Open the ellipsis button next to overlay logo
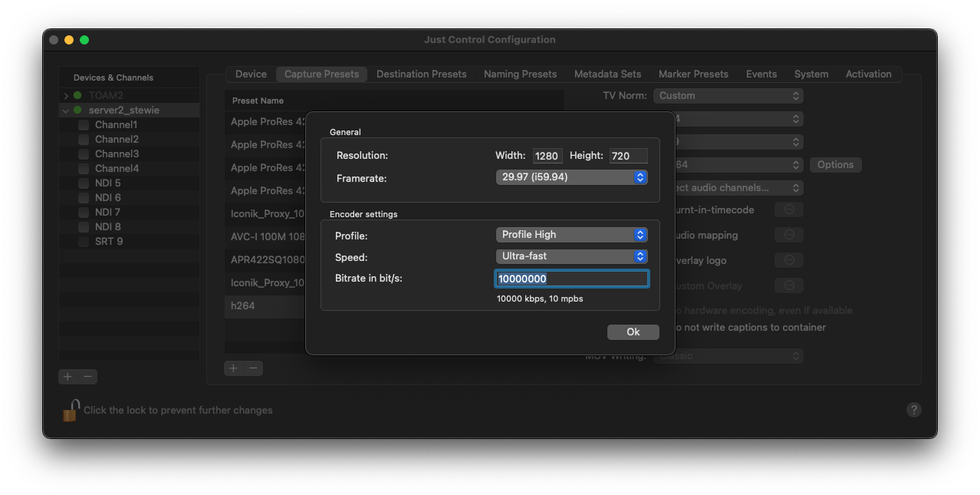 pyautogui.click(x=789, y=260)
